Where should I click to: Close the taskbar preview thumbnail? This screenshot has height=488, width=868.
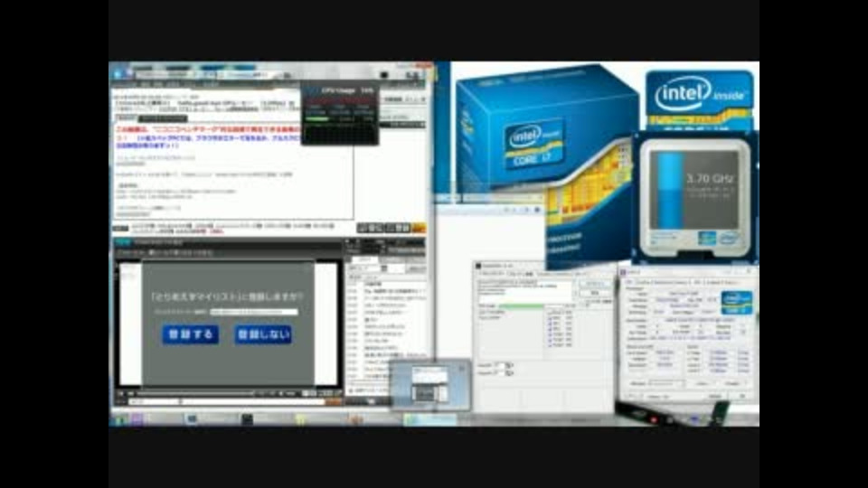point(462,368)
